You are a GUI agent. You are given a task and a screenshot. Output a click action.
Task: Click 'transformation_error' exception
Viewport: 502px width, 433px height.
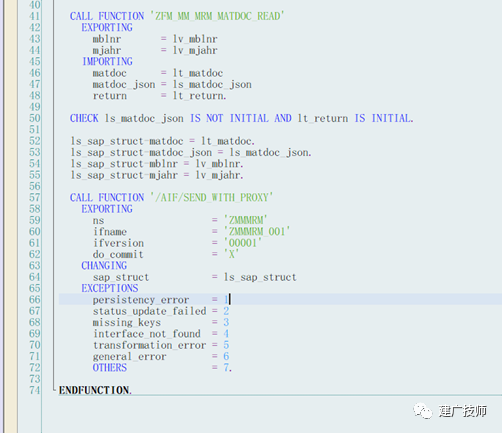point(150,345)
